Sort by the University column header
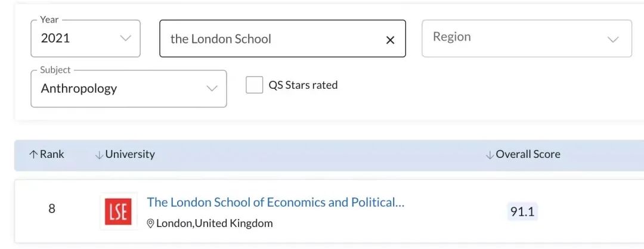Viewport: 644px width, 249px height. 130,154
